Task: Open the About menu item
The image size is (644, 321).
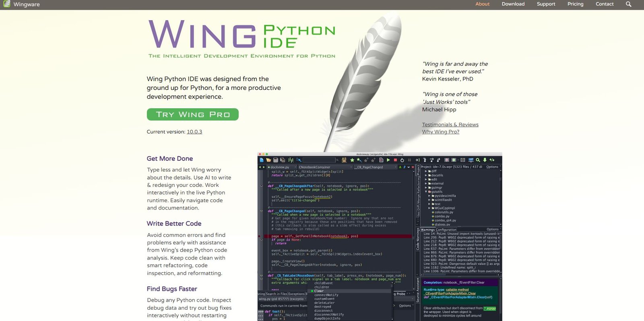Action: tap(482, 4)
